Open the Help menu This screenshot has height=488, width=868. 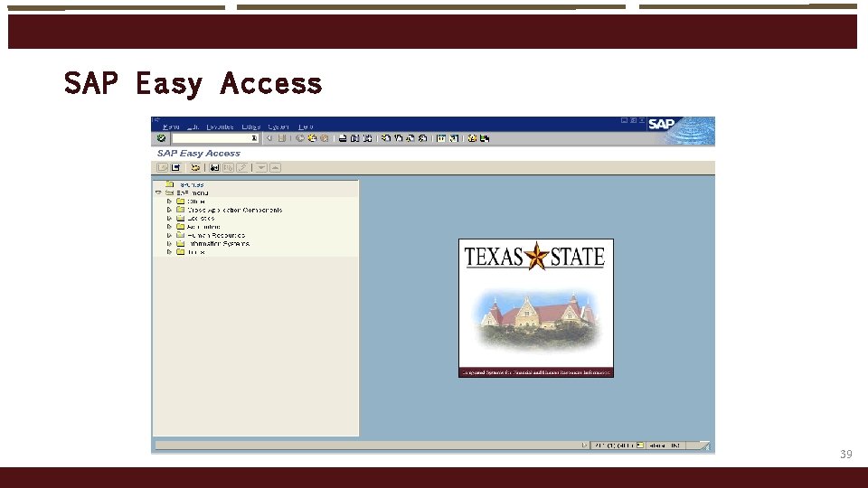click(306, 127)
